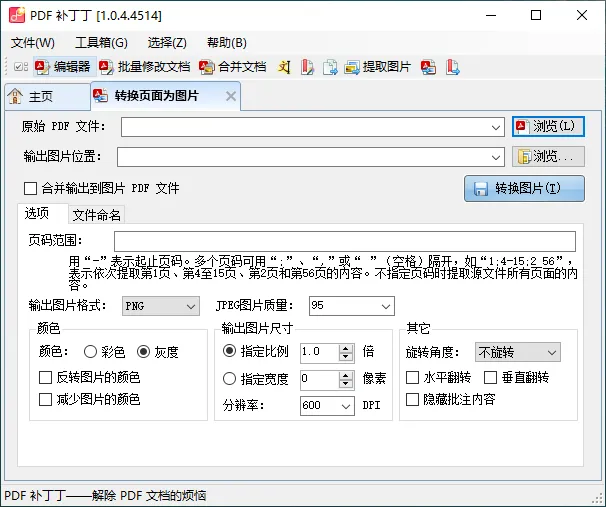Open the 提取图片 toolbar tool
Viewport: 606px width, 507px height.
click(378, 67)
